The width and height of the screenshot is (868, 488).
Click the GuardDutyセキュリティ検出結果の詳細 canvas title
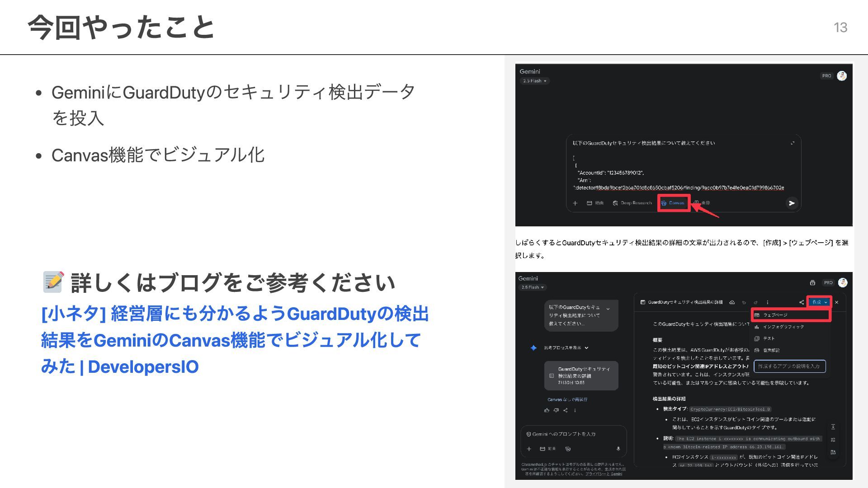tap(685, 302)
